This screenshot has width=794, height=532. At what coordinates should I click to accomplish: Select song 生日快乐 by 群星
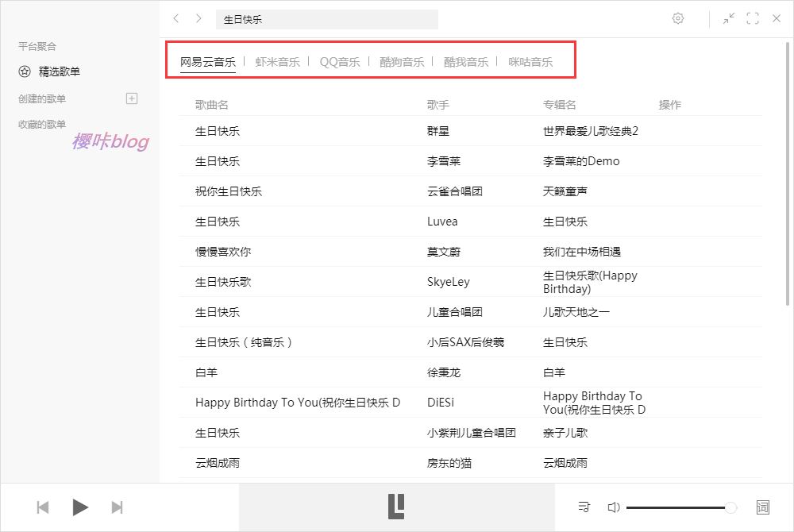pyautogui.click(x=218, y=131)
